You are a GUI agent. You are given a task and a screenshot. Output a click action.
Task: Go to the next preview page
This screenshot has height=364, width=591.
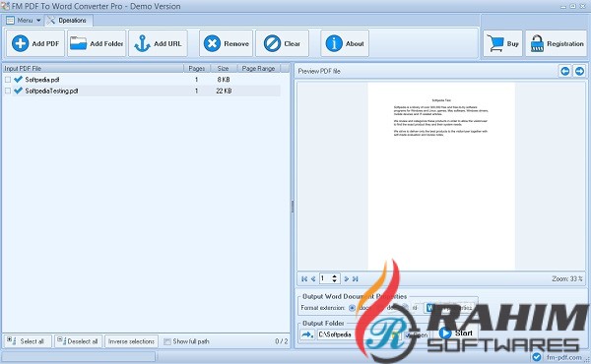tap(346, 279)
